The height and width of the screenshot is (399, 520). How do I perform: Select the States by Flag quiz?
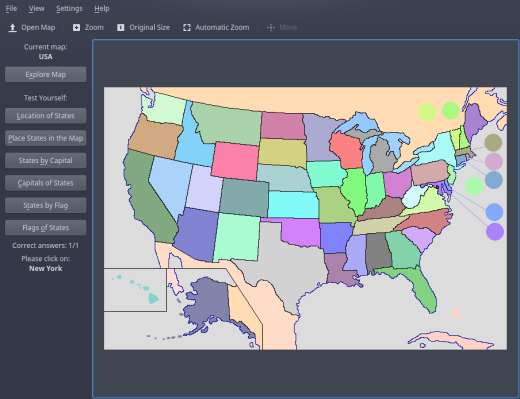46,205
